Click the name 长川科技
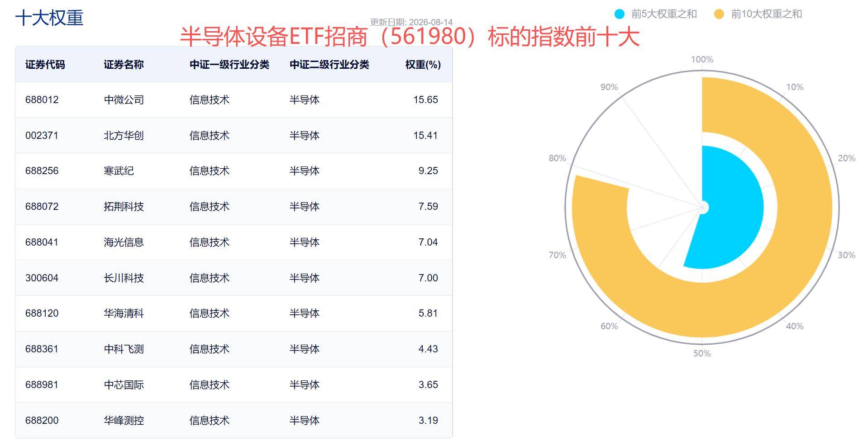Screen dimensions: 868x446 [124, 278]
